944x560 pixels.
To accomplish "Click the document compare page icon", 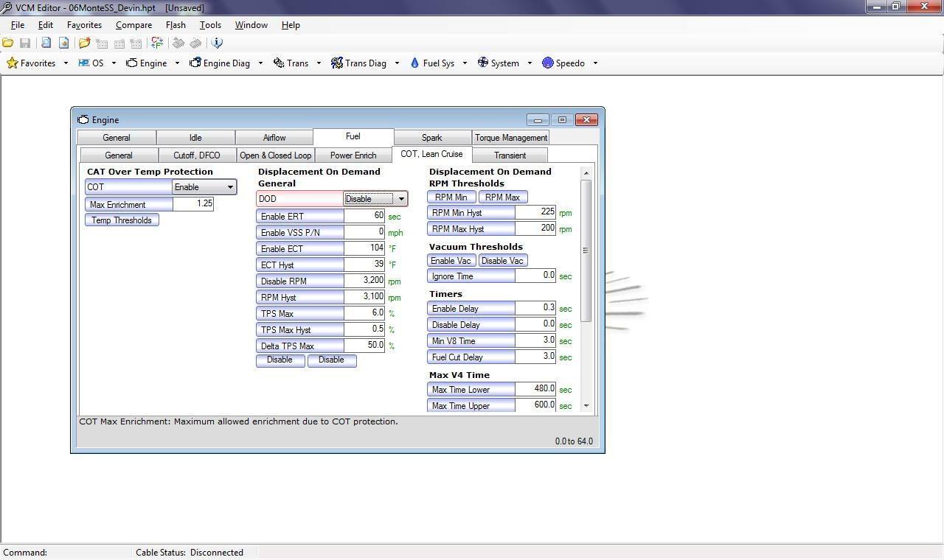I will pyautogui.click(x=63, y=43).
